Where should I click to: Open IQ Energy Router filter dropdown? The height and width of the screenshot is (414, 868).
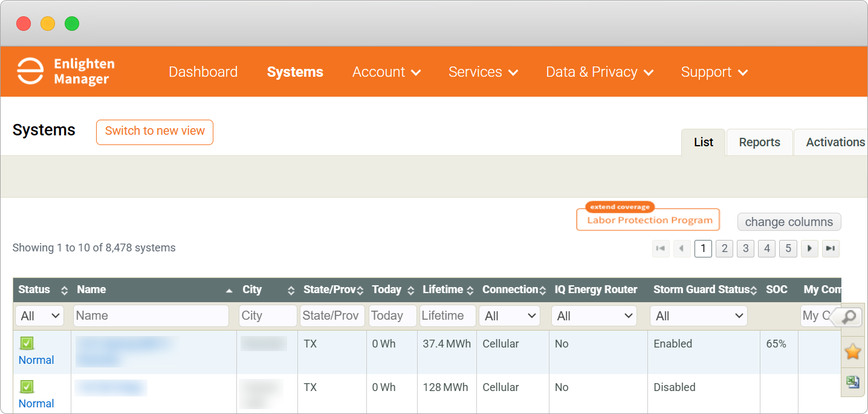[x=594, y=315]
